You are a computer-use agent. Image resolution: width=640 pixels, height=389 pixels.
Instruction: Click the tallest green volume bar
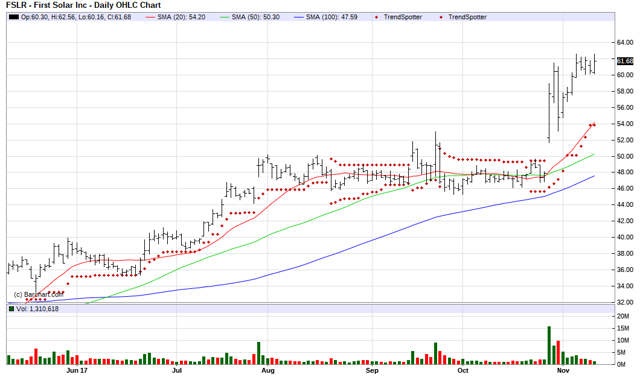coord(549,345)
